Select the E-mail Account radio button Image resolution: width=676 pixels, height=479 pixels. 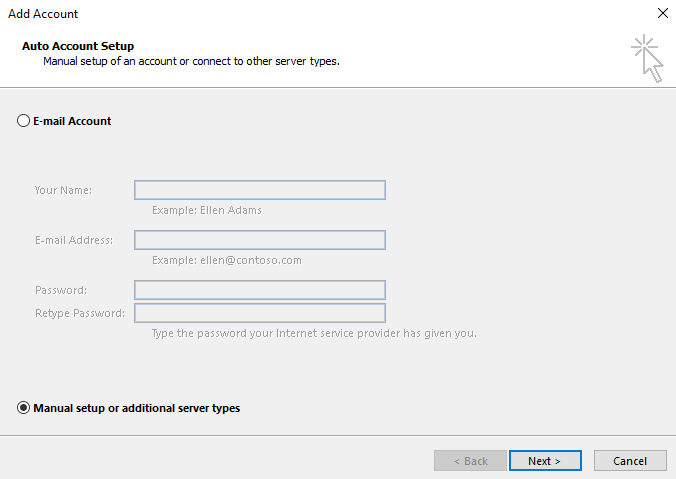(x=24, y=121)
